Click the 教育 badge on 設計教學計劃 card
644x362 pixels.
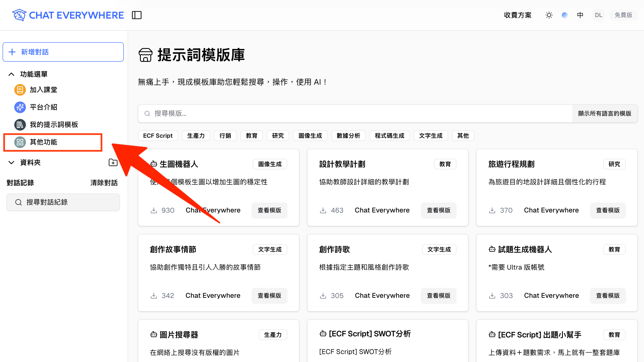(445, 164)
